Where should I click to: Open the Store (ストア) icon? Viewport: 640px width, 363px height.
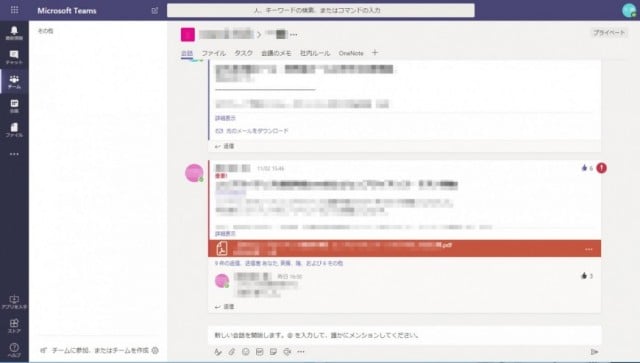coord(14,326)
